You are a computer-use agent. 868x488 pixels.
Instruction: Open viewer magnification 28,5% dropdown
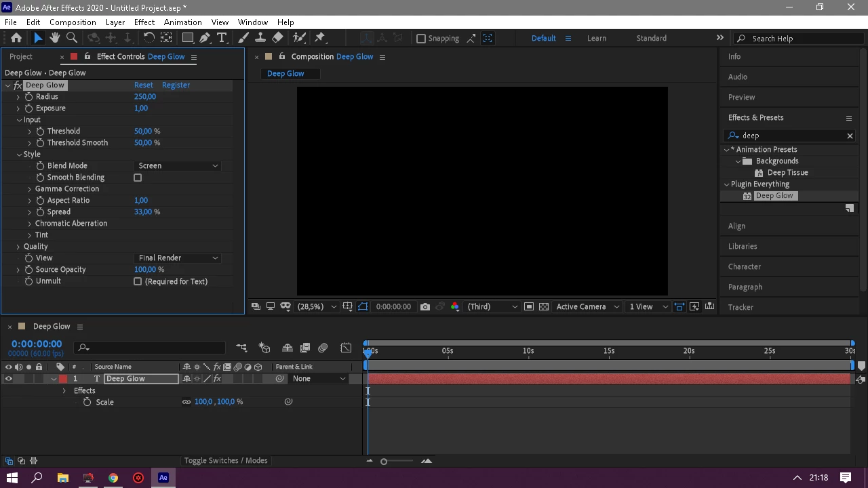click(x=317, y=306)
